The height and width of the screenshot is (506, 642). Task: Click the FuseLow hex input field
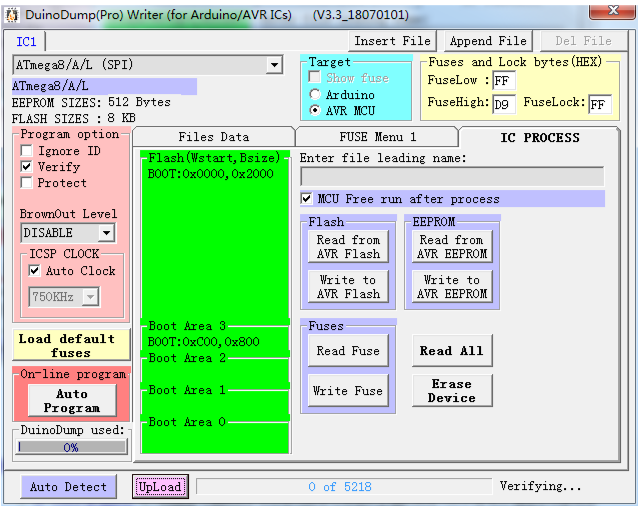pyautogui.click(x=504, y=80)
